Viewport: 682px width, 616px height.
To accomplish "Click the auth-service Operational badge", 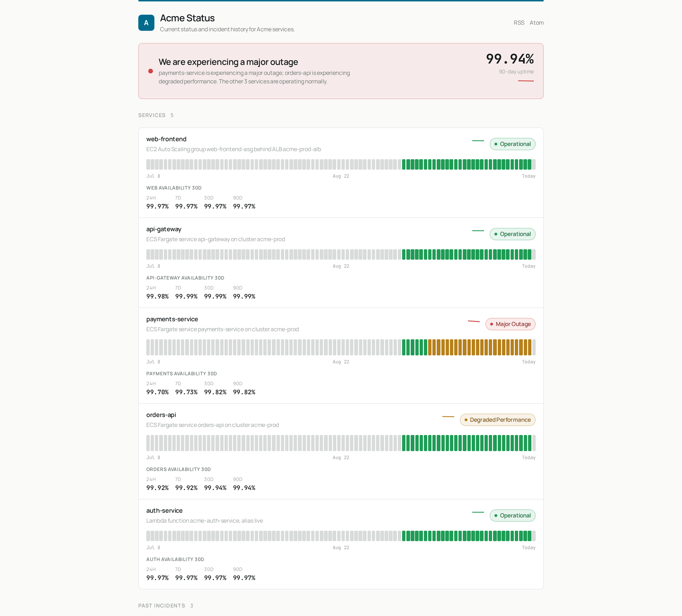I will (x=512, y=516).
